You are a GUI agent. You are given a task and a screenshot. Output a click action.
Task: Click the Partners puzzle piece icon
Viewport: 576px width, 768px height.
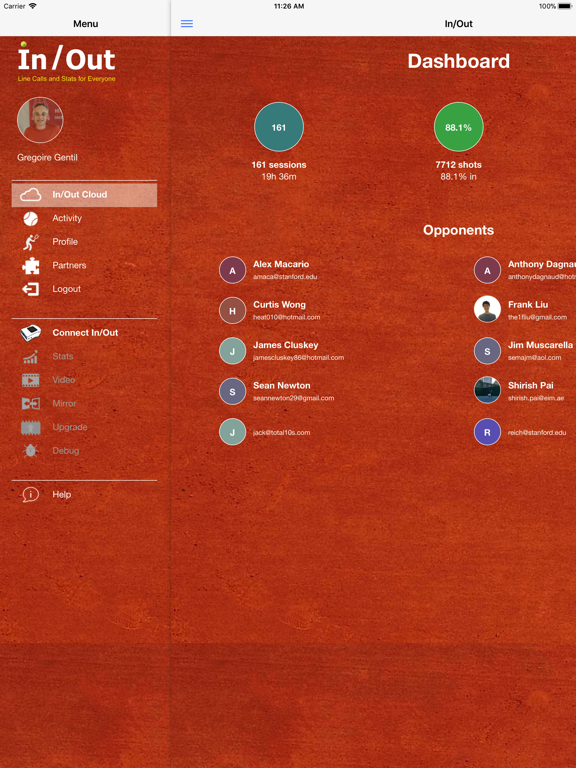(x=30, y=265)
